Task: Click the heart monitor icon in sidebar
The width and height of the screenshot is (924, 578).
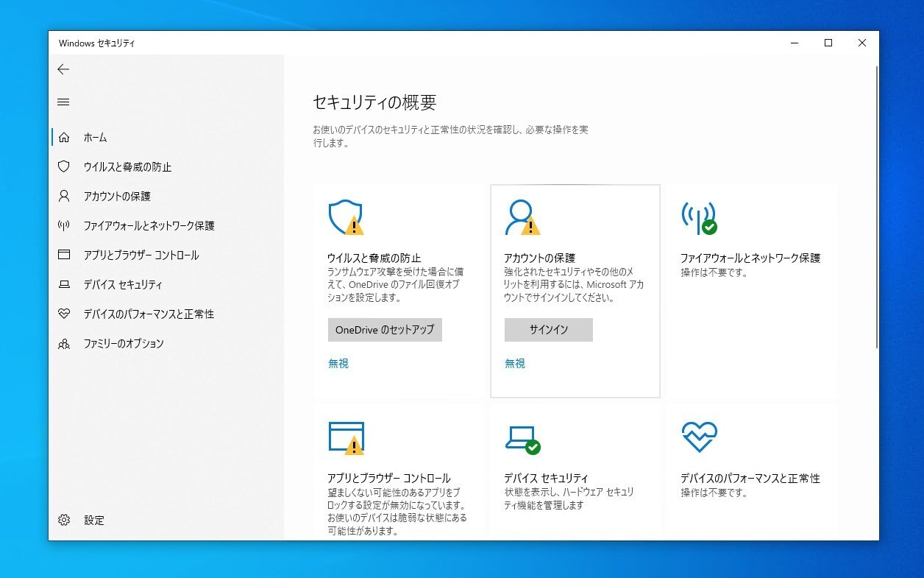Action: coord(64,314)
